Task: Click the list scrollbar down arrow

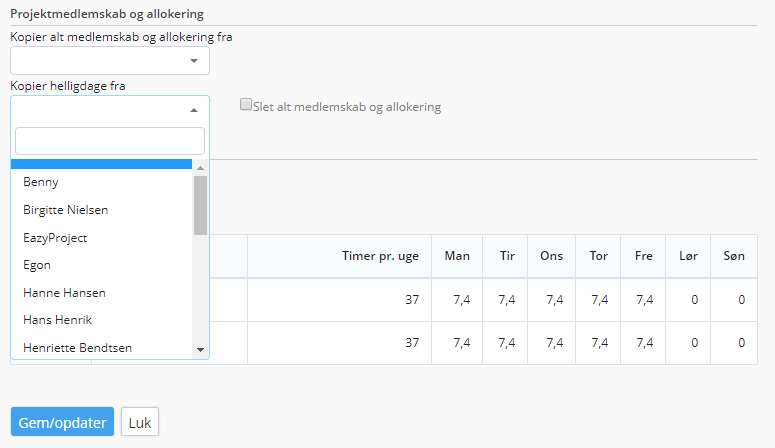Action: tap(200, 350)
